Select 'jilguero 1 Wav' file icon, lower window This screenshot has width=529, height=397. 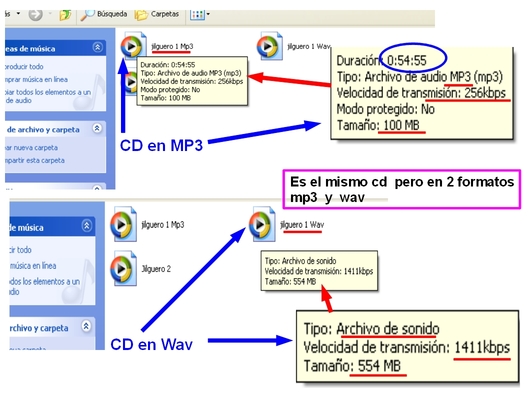point(262,224)
